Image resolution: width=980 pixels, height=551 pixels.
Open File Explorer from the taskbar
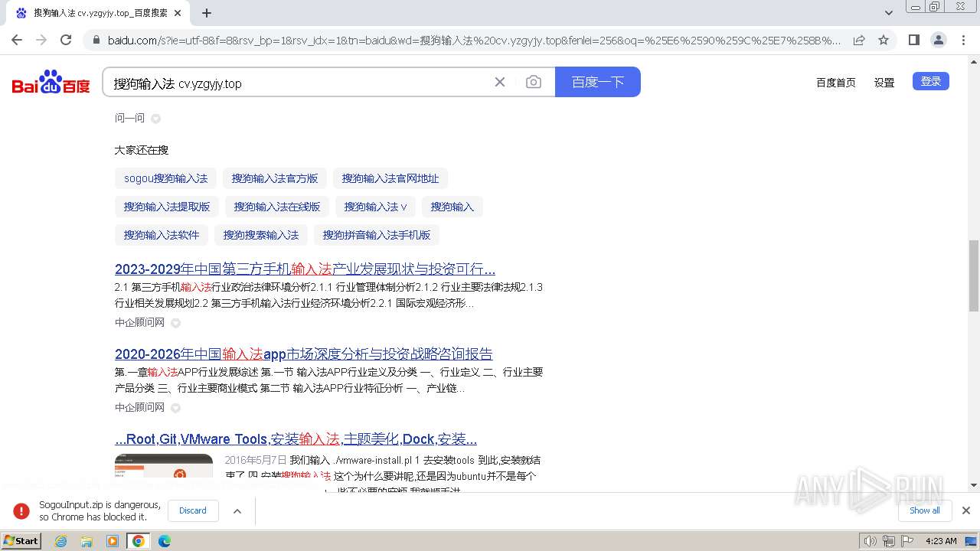pyautogui.click(x=87, y=541)
